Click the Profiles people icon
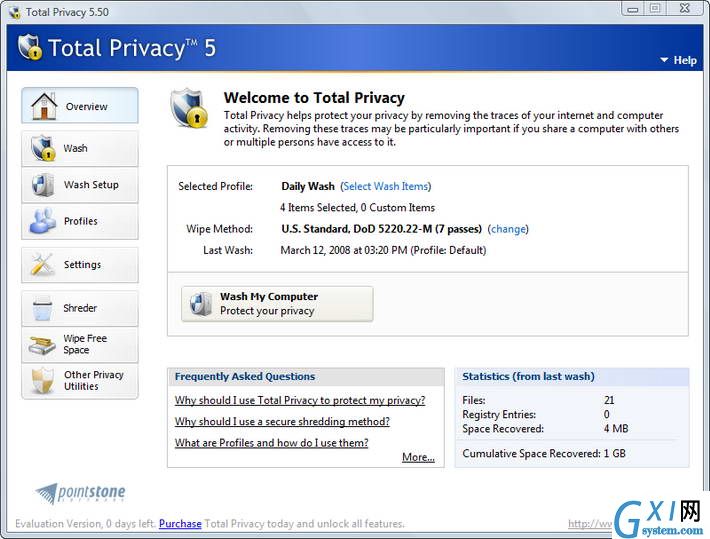 (43, 221)
